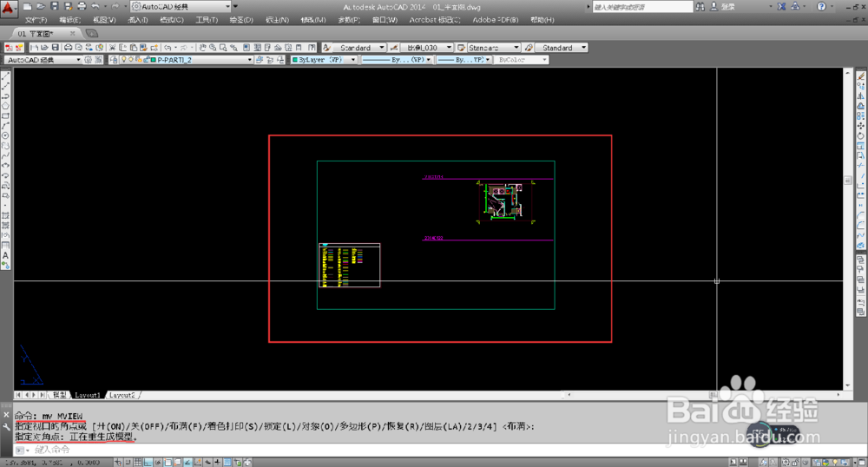Select the Move tool in modify toolbar
The height and width of the screenshot is (467, 868).
[x=861, y=126]
